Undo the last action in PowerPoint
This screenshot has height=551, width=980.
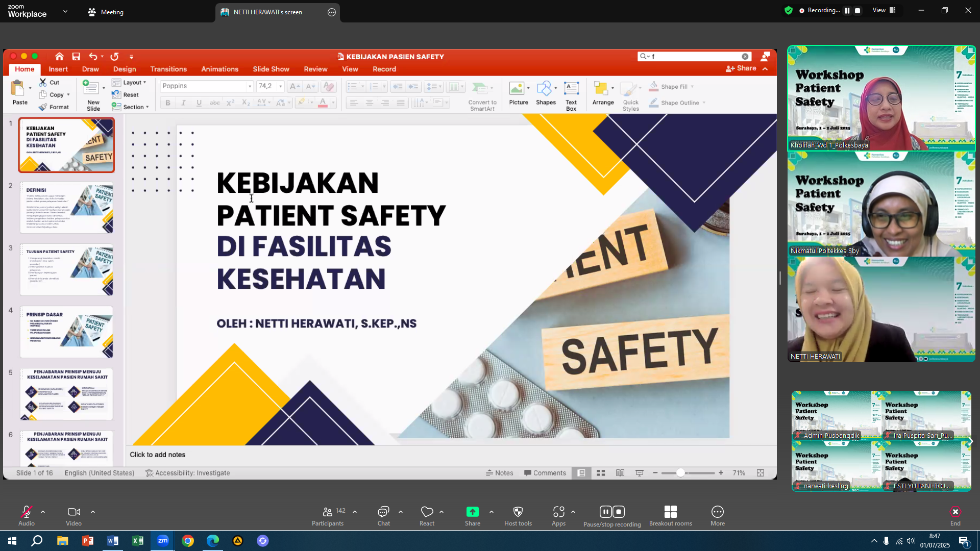93,57
